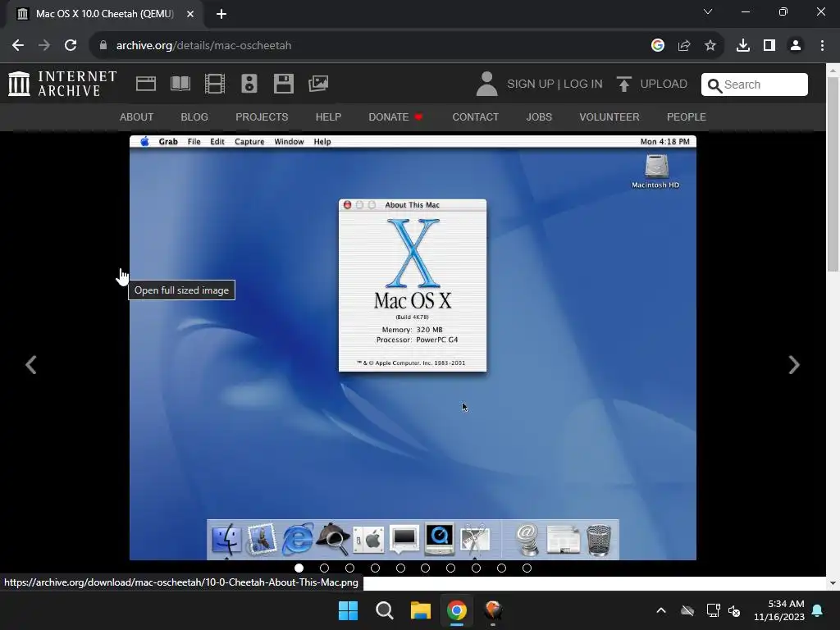Select the fifth carousel dot
840x630 pixels.
(400, 568)
